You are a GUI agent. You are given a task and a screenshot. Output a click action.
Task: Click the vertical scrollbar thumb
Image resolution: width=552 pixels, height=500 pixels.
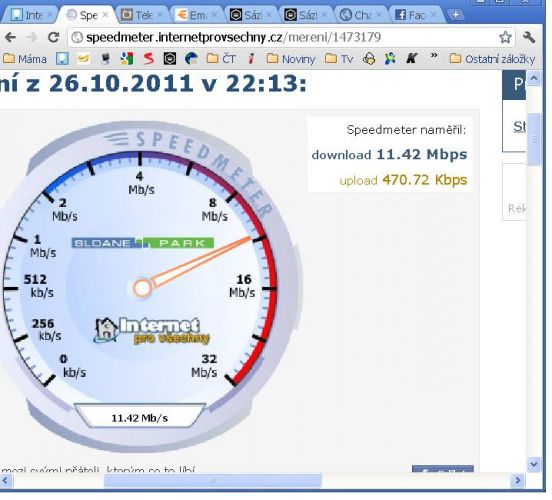(534, 139)
